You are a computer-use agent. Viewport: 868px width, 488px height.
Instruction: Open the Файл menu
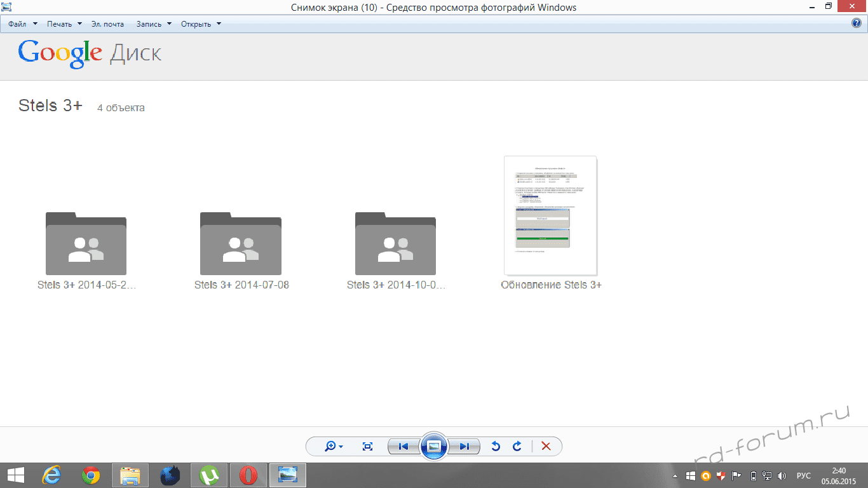pos(22,24)
